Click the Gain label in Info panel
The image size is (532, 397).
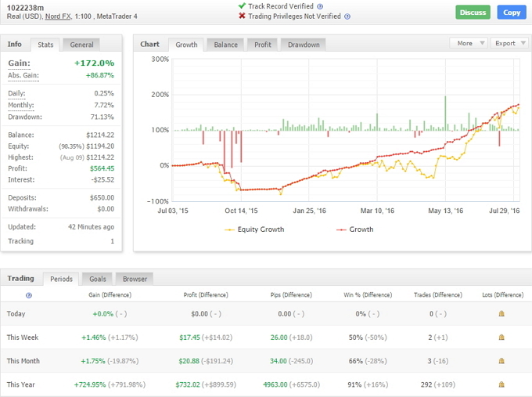19,63
